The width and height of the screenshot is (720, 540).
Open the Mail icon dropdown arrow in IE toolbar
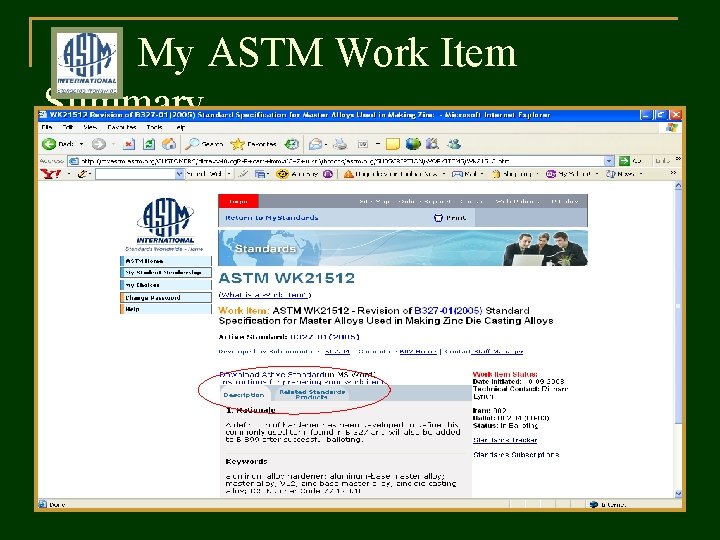[x=325, y=144]
